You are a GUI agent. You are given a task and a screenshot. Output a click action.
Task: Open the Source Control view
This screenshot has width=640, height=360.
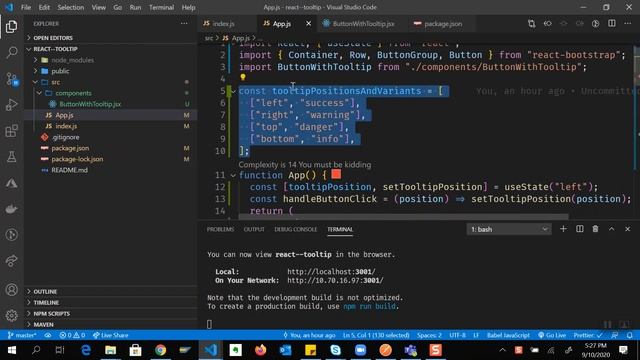(11, 79)
